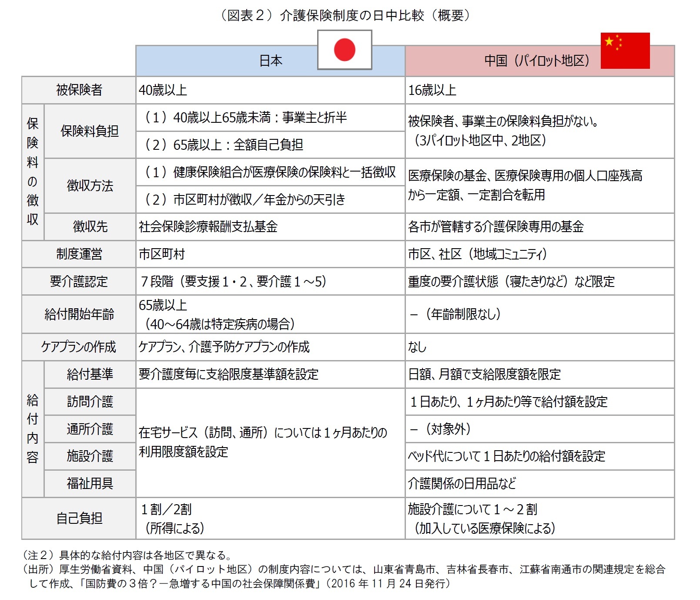This screenshot has height=600, width=700.
Task: Select the vertical 保険料の徴収 label
Action: click(x=33, y=172)
